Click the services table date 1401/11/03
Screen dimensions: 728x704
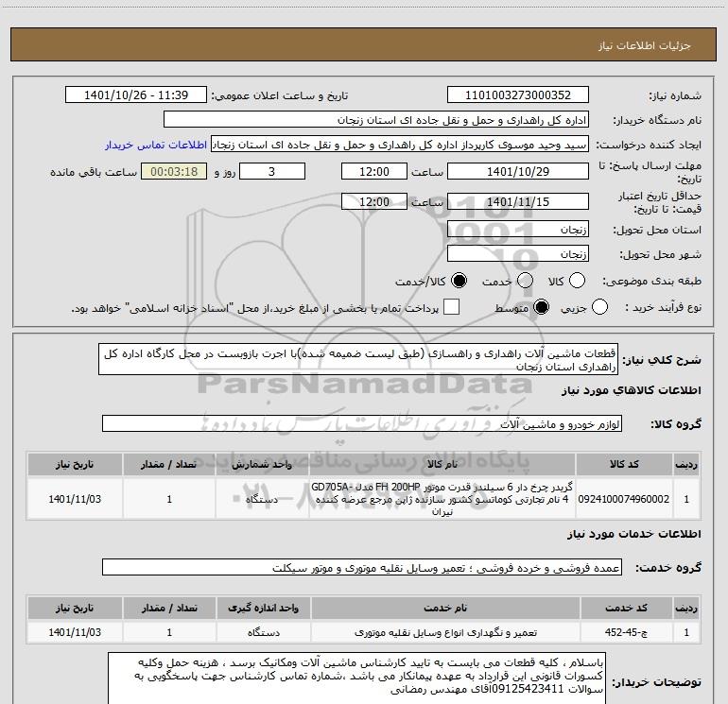(x=75, y=632)
